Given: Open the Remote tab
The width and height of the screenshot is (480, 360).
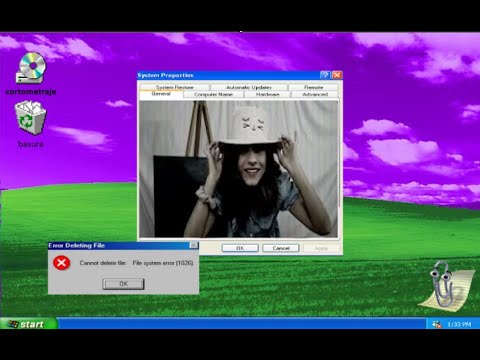Looking at the screenshot, I should (313, 87).
